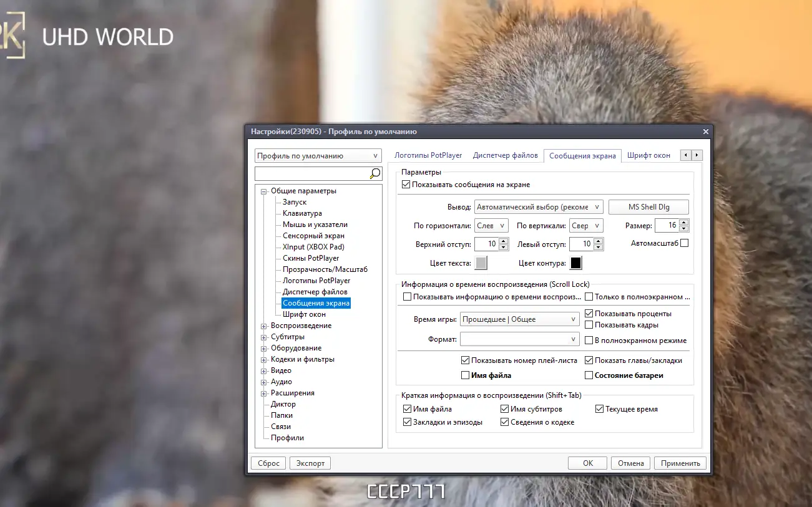Screen dimensions: 812x507
Task: Check bold Имя файла under playlist number
Action: coord(465,375)
